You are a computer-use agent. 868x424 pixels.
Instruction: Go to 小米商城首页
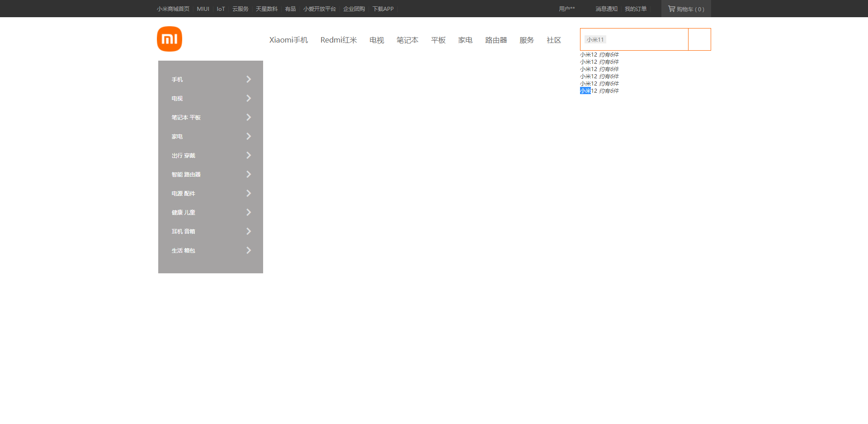coord(173,9)
